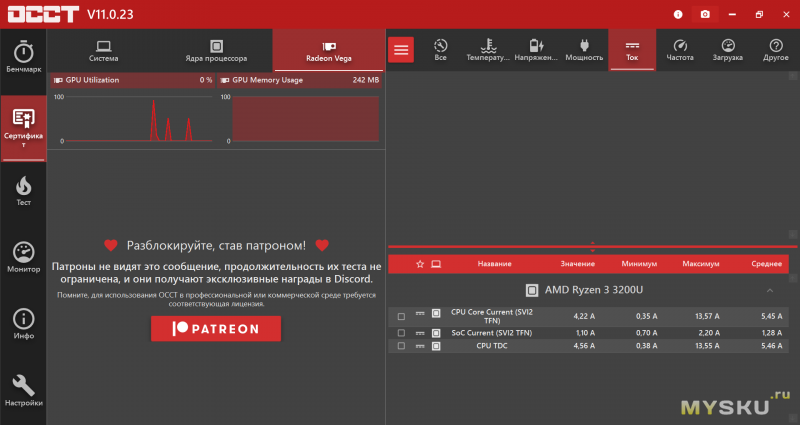800x425 pixels.
Task: Click the red splitter handle between graph and table
Action: [x=592, y=247]
